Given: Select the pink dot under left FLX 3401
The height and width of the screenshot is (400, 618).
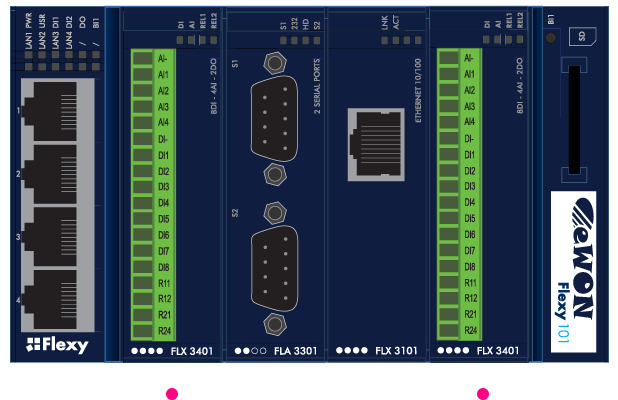Looking at the screenshot, I should [x=172, y=394].
